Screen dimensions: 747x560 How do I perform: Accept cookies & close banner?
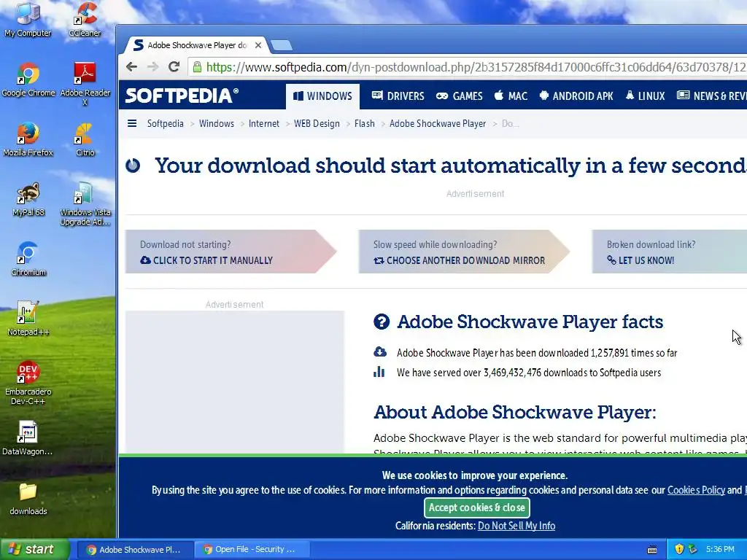click(x=476, y=507)
